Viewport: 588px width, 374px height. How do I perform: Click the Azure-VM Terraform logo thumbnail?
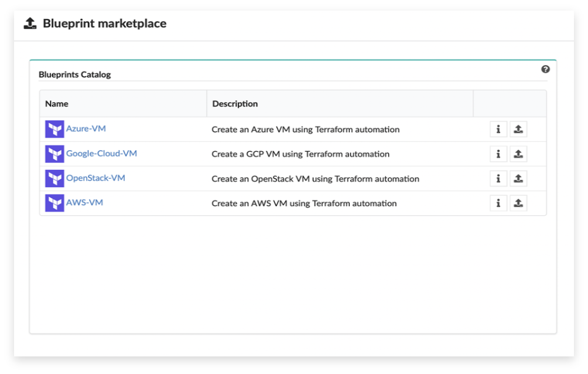click(x=54, y=129)
